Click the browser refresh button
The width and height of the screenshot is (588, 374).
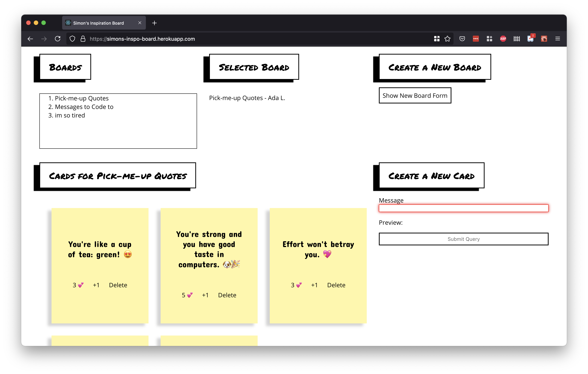(x=58, y=39)
